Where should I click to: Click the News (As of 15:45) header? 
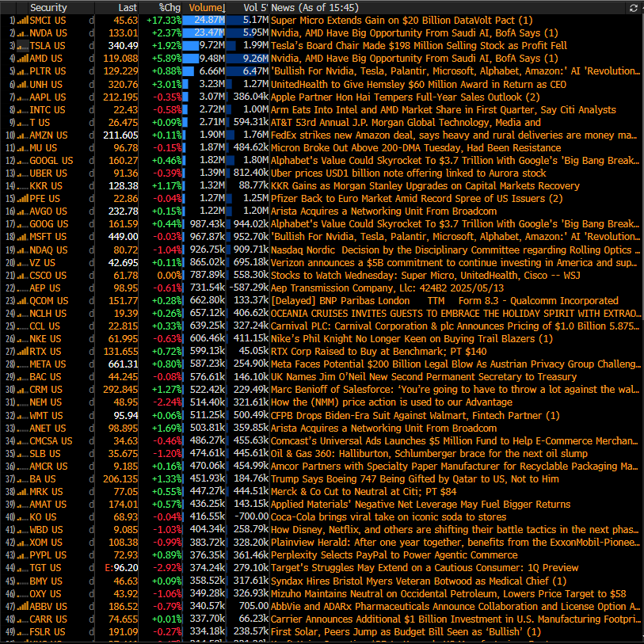click(314, 8)
